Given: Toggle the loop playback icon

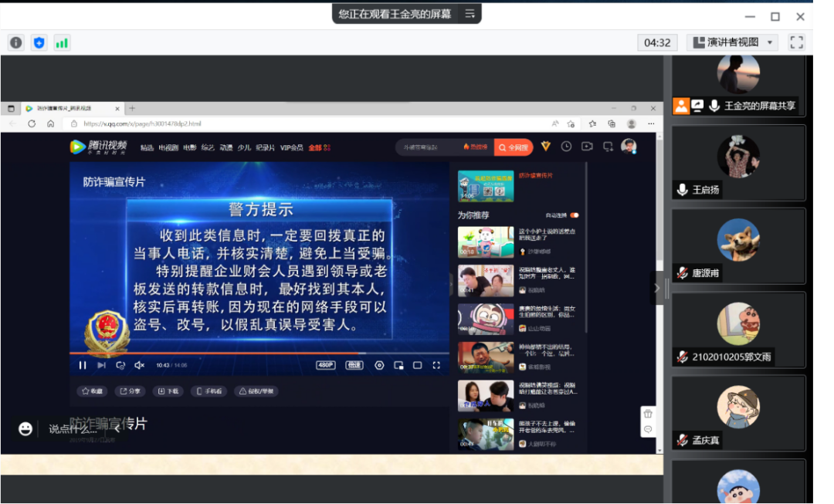Looking at the screenshot, I should point(120,365).
